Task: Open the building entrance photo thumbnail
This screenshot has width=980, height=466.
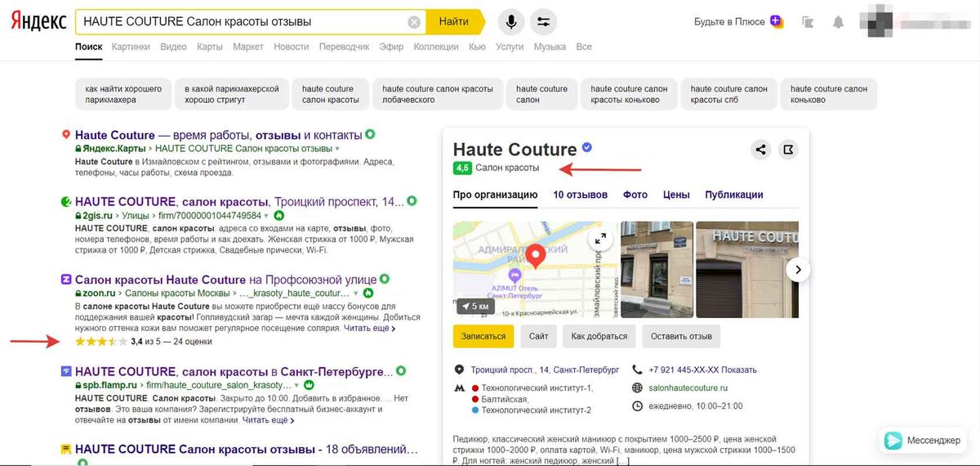Action: [x=657, y=269]
